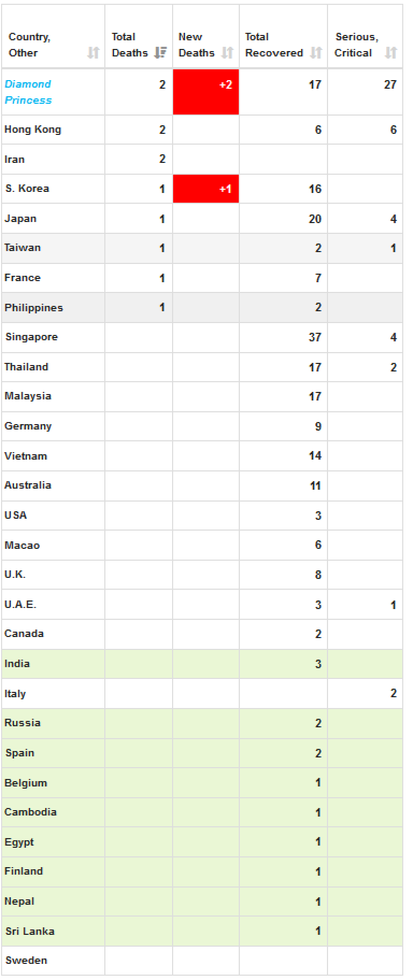Click the New Deaths sort arrows
Viewport: 406px width, 980px height.
pos(227,53)
